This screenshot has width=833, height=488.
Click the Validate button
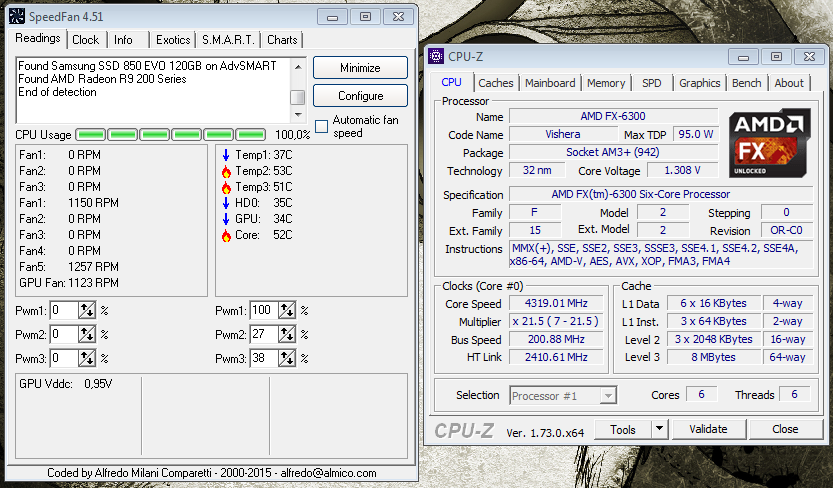coord(708,429)
